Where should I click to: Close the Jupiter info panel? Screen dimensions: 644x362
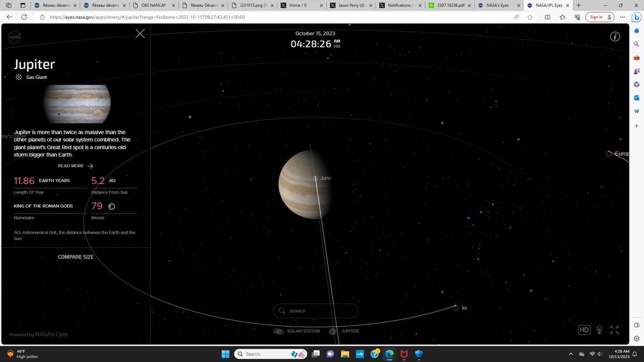(x=140, y=34)
